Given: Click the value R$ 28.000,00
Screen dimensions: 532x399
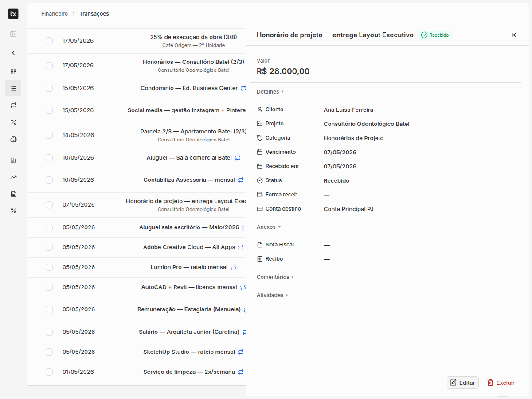Looking at the screenshot, I should click(283, 71).
